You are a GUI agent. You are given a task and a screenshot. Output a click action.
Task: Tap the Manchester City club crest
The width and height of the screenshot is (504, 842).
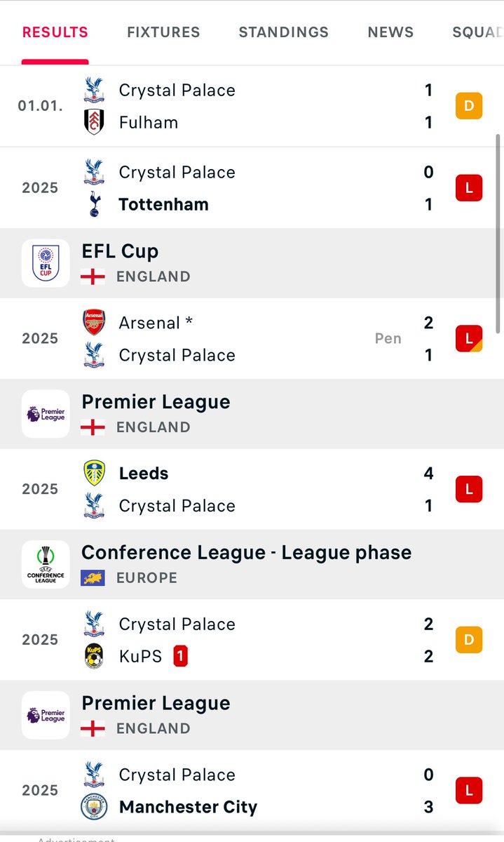(93, 807)
